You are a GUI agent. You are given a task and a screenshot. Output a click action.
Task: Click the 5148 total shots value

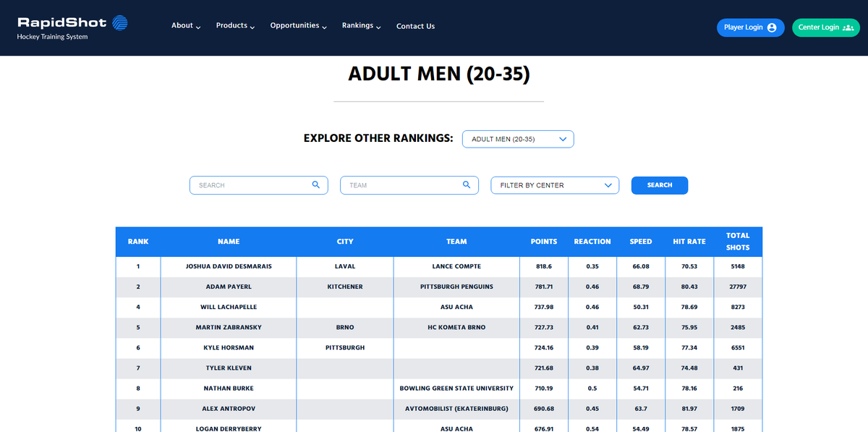click(x=738, y=266)
